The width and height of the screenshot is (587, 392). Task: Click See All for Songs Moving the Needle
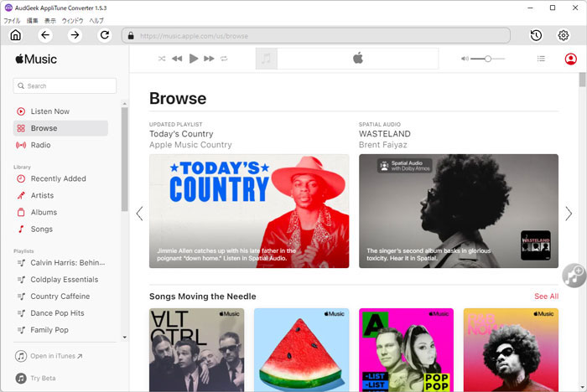(x=546, y=297)
